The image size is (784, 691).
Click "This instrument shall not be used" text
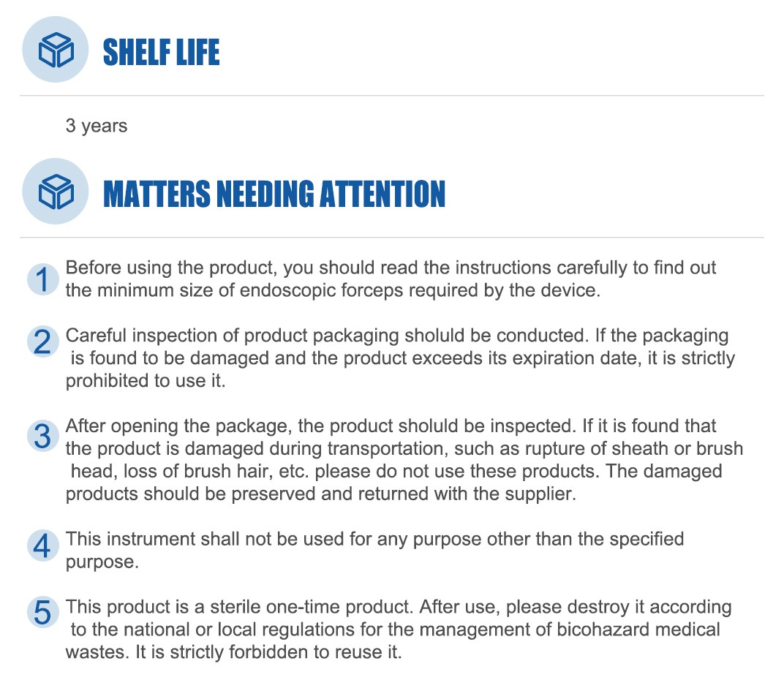click(192, 540)
